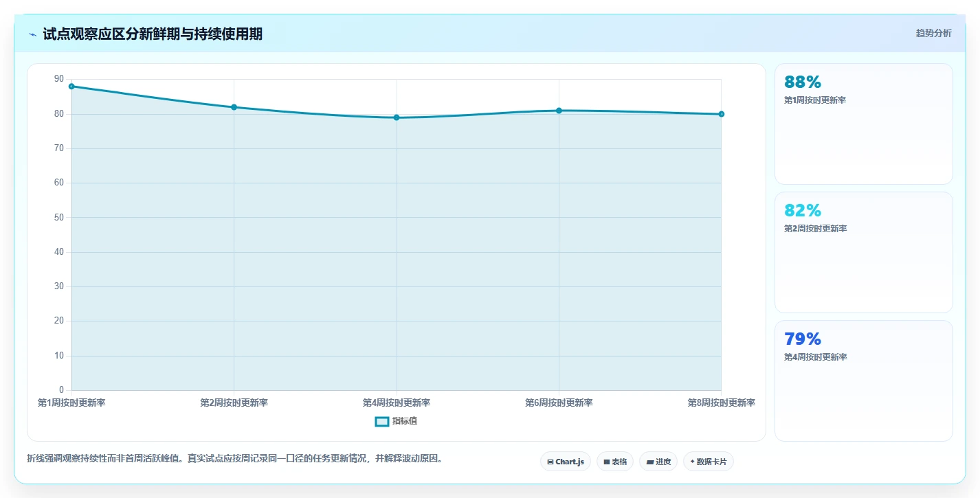The height and width of the screenshot is (498, 980).
Task: Toggle the 指标值 legend swatch
Action: (x=381, y=421)
